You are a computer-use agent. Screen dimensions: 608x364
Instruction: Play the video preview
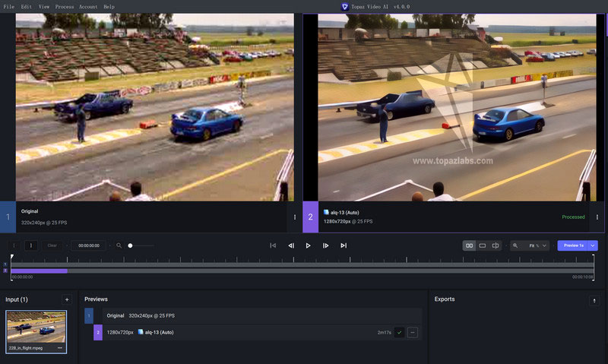coord(308,245)
